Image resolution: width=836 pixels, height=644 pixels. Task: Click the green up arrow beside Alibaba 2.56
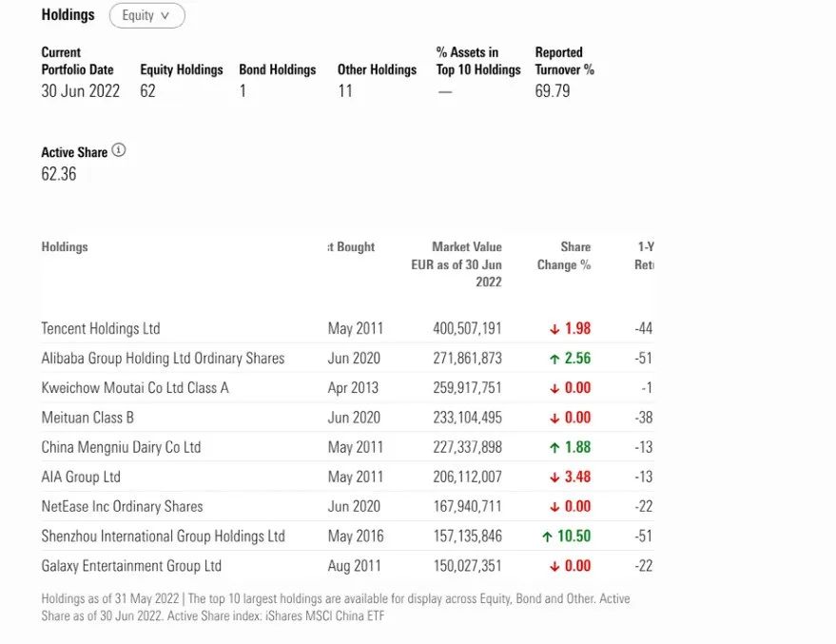coord(554,359)
